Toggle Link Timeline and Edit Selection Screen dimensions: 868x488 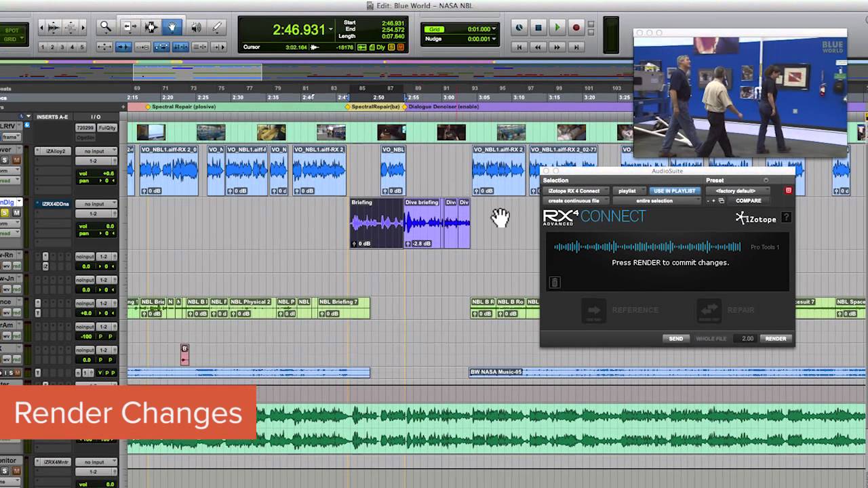[x=180, y=47]
